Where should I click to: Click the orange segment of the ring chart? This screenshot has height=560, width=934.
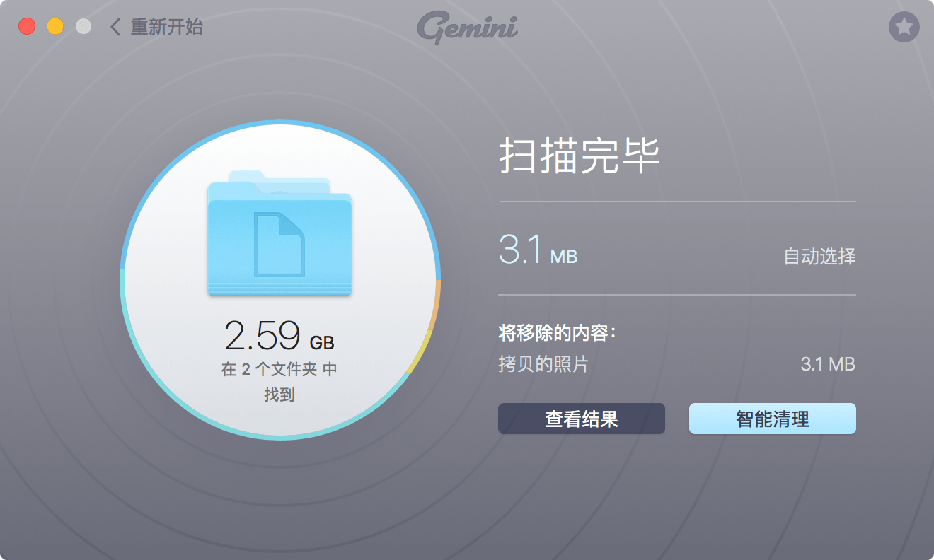click(x=436, y=304)
